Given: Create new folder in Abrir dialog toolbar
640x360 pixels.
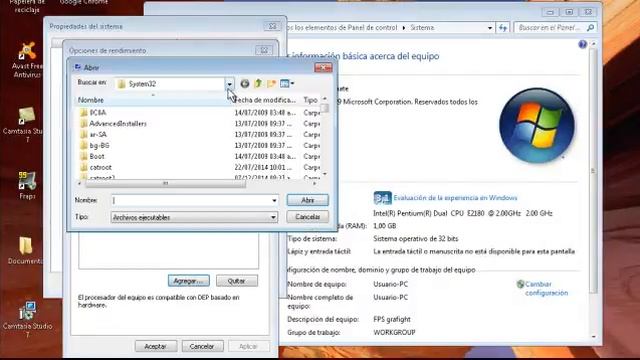Looking at the screenshot, I should click(271, 84).
